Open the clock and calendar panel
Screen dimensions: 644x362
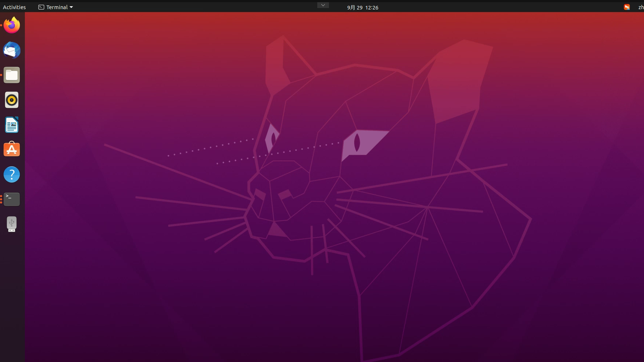coord(363,7)
